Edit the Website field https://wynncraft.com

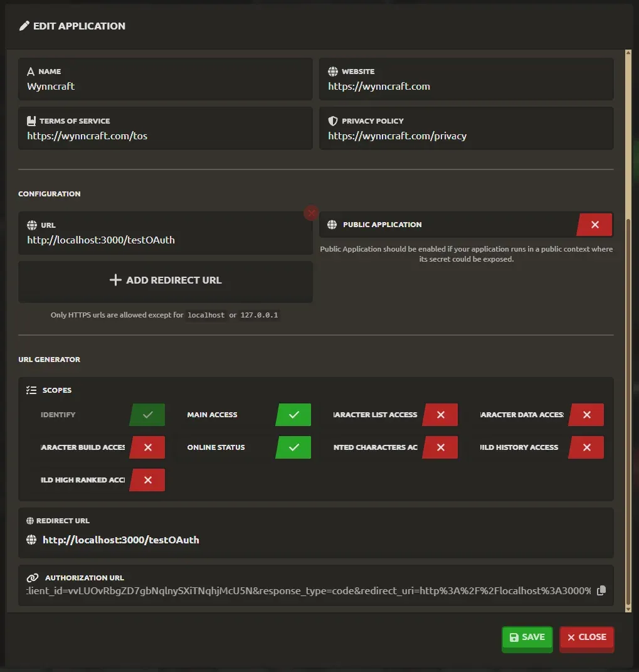tap(467, 79)
